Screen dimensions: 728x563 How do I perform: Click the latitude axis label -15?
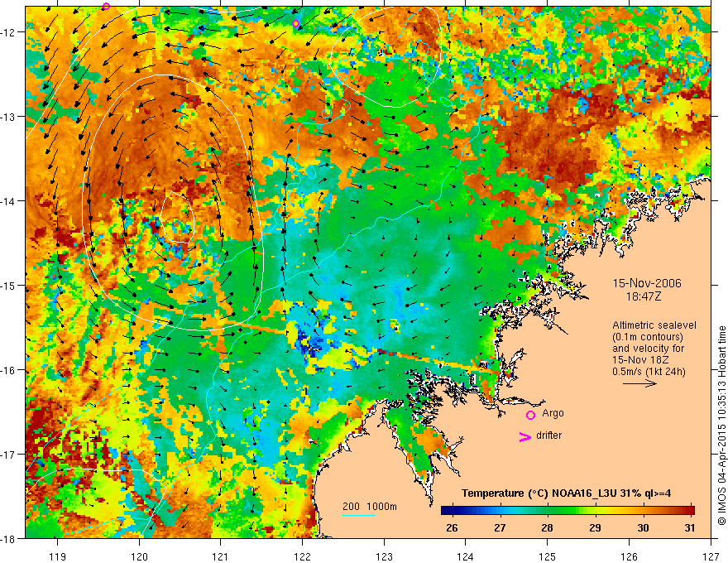pyautogui.click(x=9, y=286)
